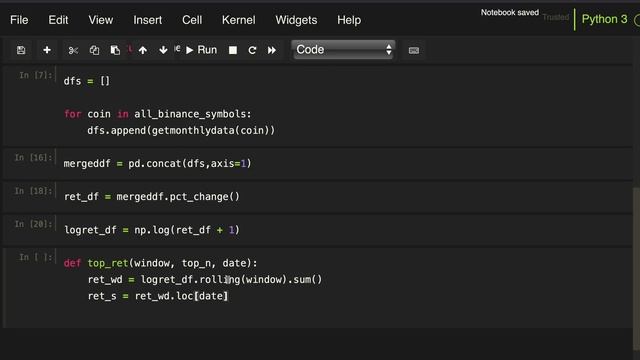
Task: Click the In [16] cell prompt
Action: [33, 158]
